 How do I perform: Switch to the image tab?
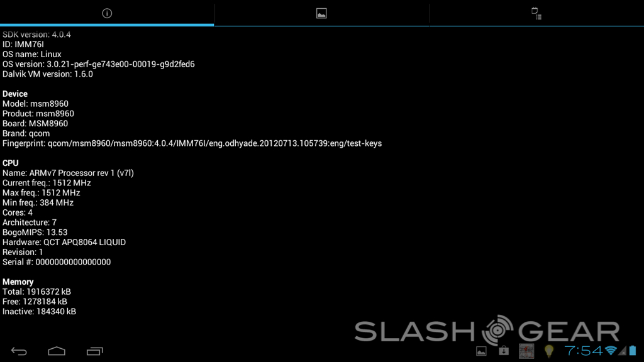321,14
